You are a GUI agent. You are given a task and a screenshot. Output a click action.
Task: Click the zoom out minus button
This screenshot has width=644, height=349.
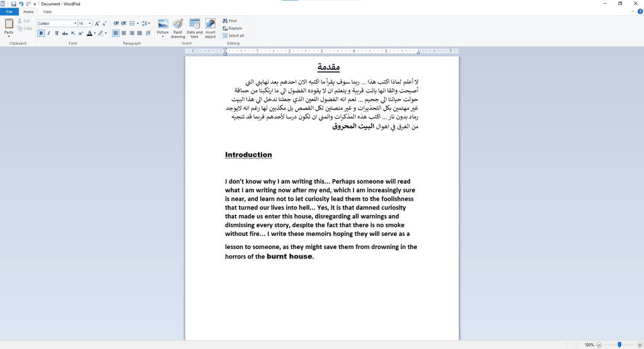(599, 345)
